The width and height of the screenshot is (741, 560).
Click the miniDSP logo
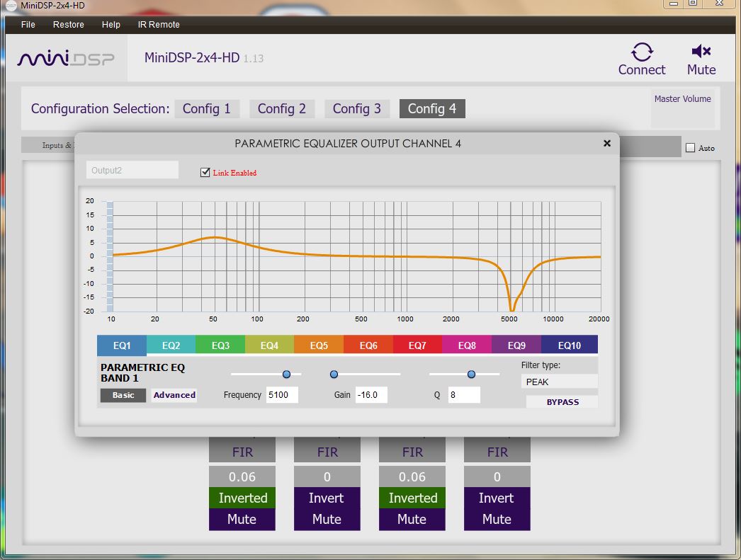[66, 58]
